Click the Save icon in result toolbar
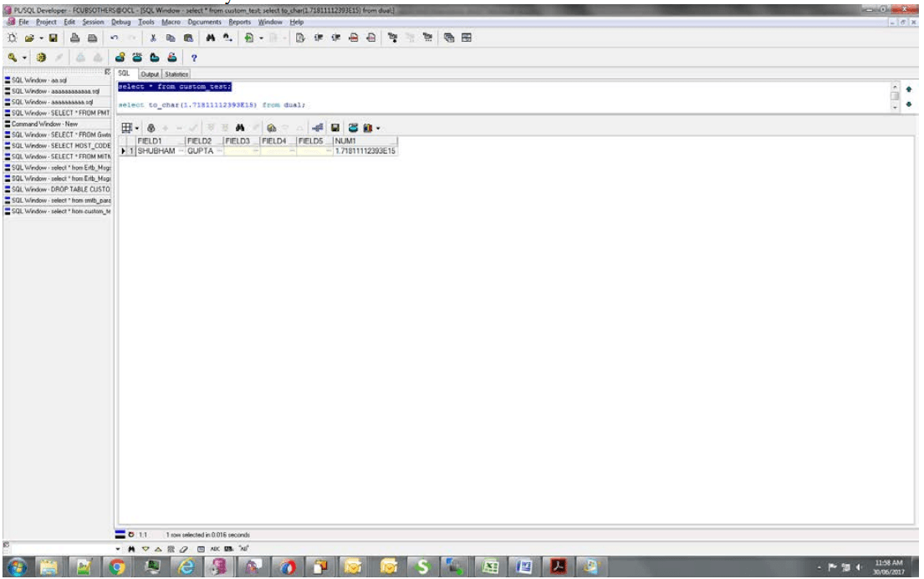 [334, 128]
